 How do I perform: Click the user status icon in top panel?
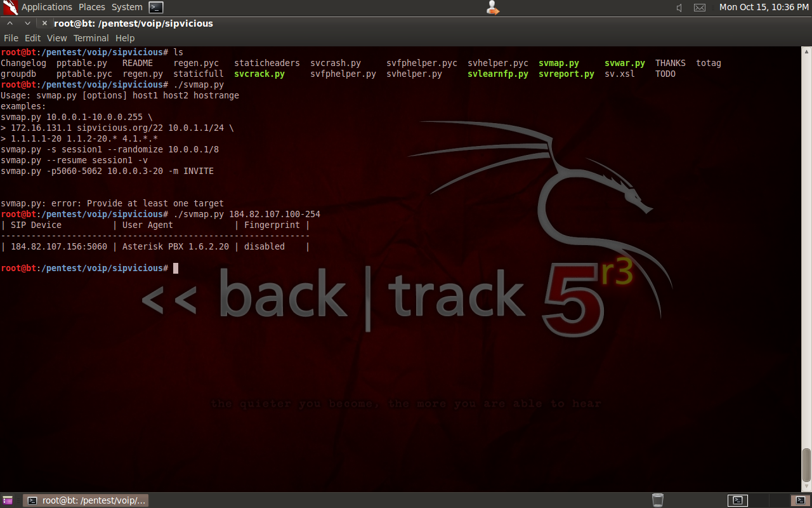493,8
